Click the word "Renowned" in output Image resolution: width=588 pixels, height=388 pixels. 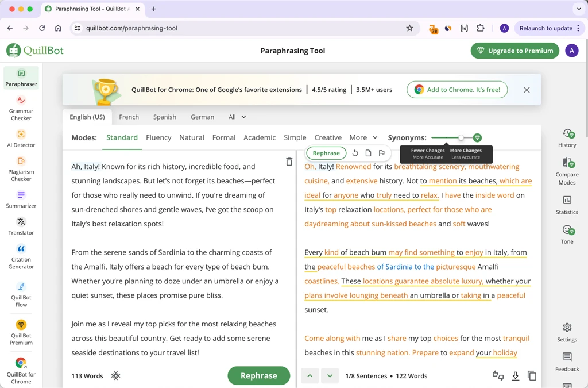click(x=353, y=167)
